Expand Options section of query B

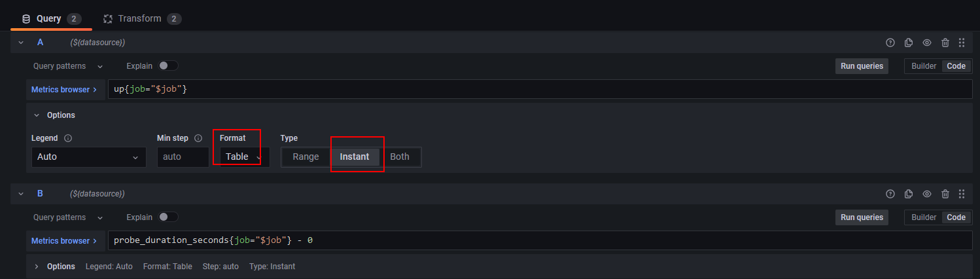[37, 267]
